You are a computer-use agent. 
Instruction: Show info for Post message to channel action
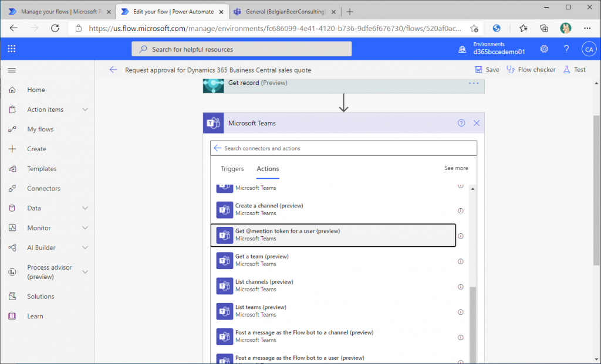pyautogui.click(x=461, y=337)
